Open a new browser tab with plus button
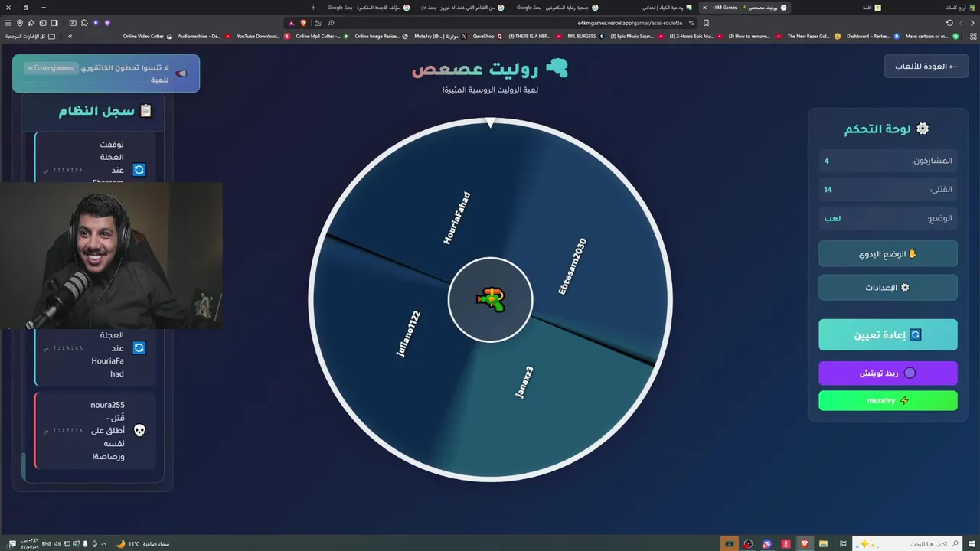Screen dimensions: 980x551 pyautogui.click(x=313, y=8)
